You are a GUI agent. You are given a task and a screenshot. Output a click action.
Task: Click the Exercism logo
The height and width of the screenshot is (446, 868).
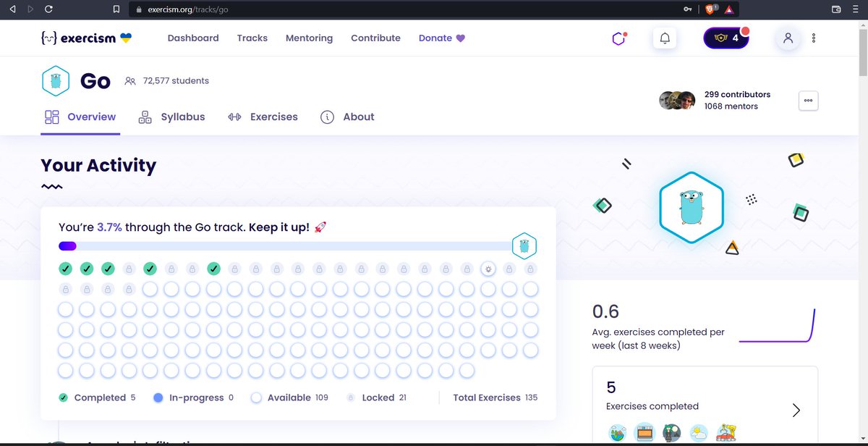[x=87, y=38]
